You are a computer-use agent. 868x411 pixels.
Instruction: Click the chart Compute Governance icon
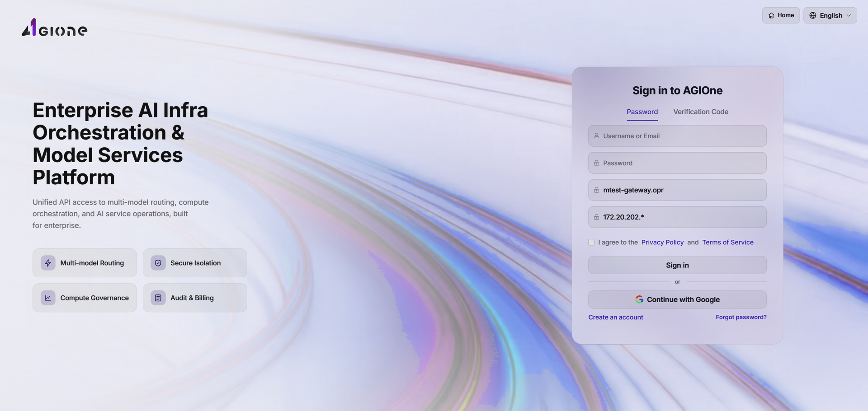point(48,298)
